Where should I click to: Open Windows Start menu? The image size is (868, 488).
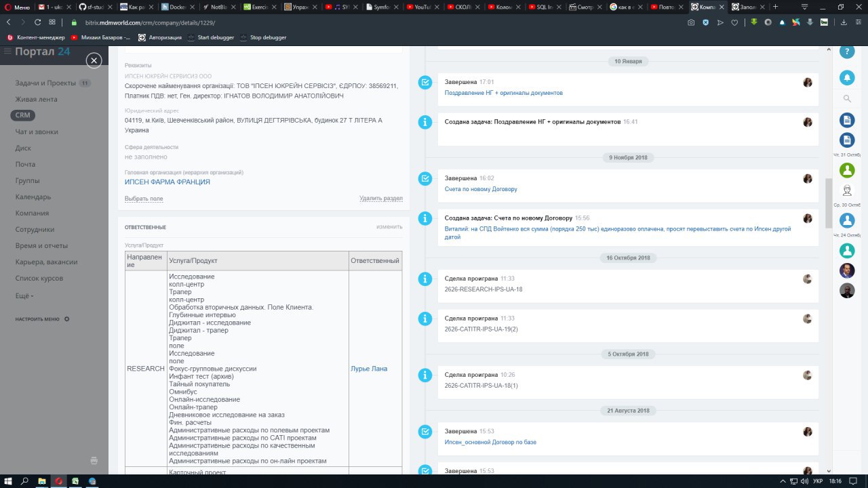(8, 481)
